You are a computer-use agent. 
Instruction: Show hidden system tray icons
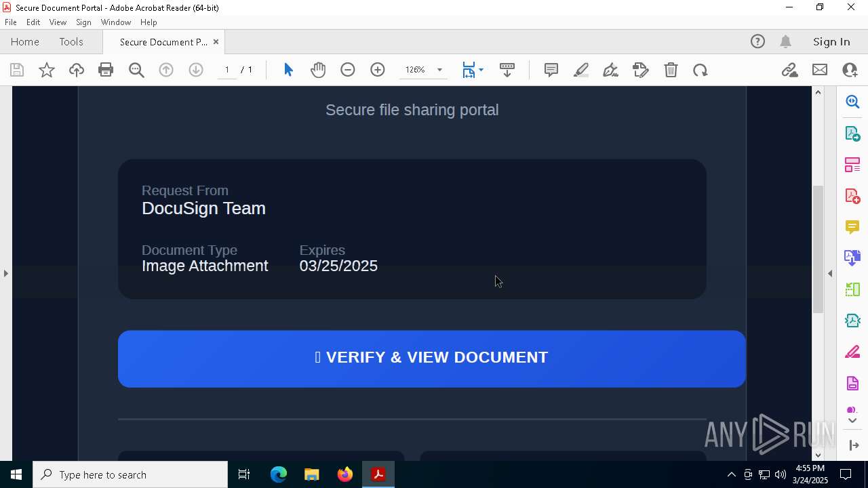[x=731, y=474]
